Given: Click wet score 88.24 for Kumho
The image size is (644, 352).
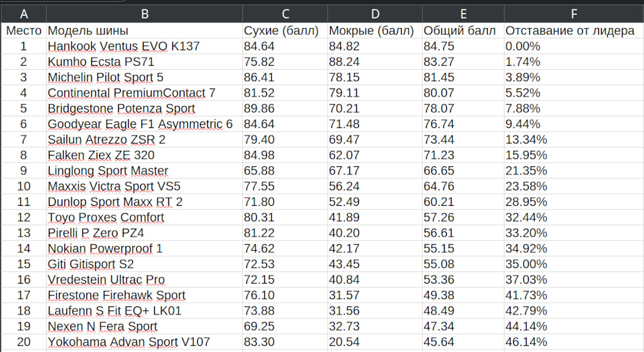Looking at the screenshot, I should [375, 62].
